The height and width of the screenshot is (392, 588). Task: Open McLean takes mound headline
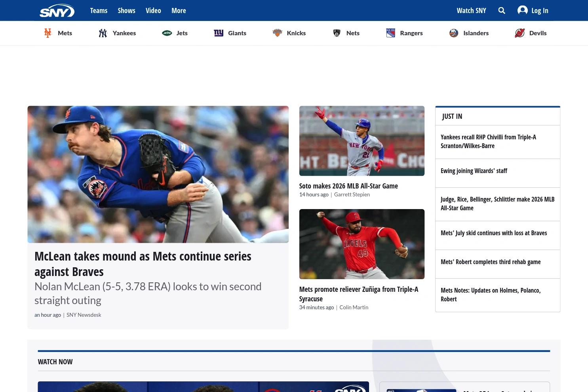(x=143, y=264)
